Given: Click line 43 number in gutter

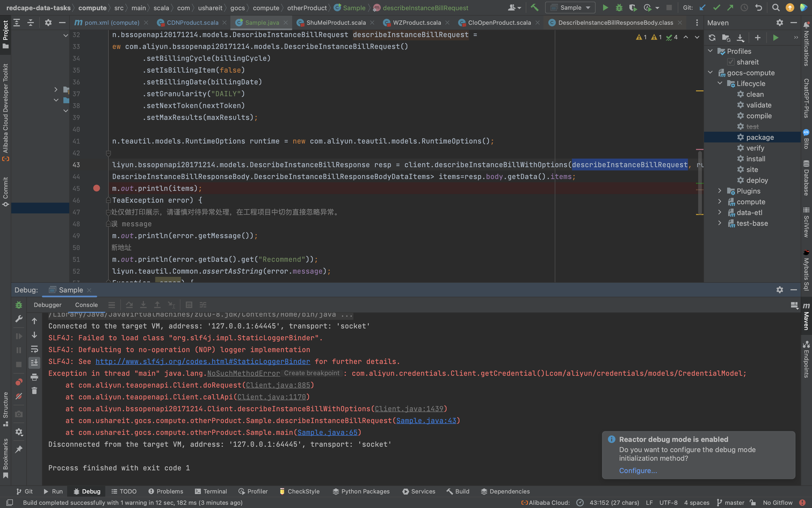Looking at the screenshot, I should pos(76,165).
